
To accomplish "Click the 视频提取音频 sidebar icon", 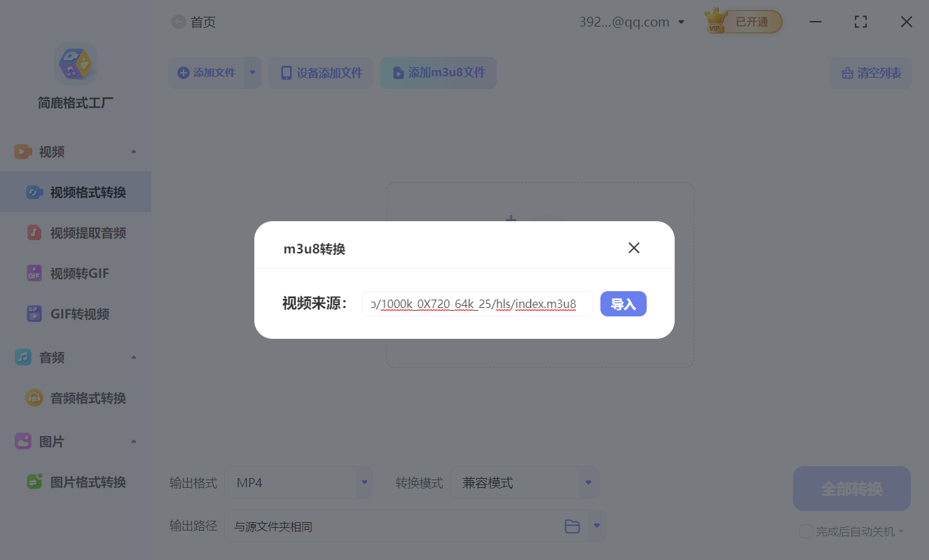I will tap(34, 233).
